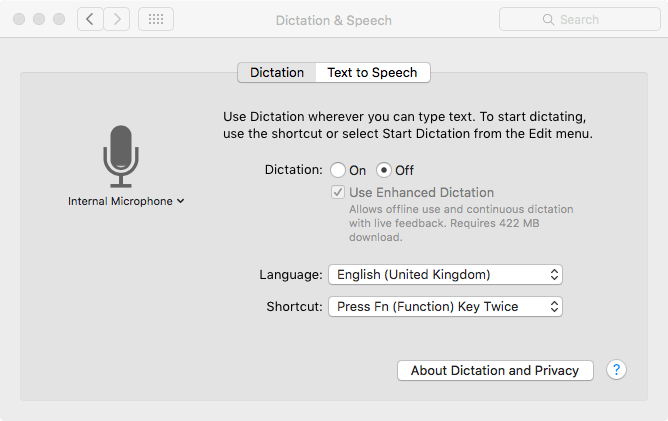Click About Dictation and Privacy button
The width and height of the screenshot is (668, 421).
(x=495, y=370)
